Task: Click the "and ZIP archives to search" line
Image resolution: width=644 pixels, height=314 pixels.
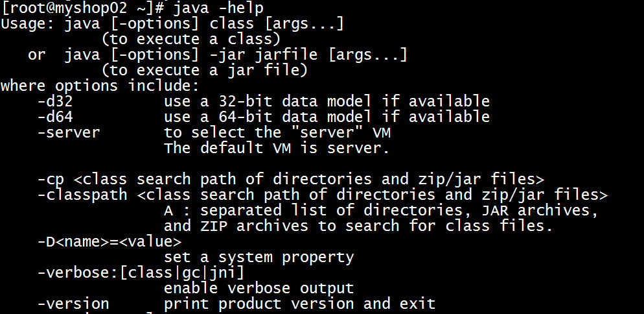Action: click(286, 226)
